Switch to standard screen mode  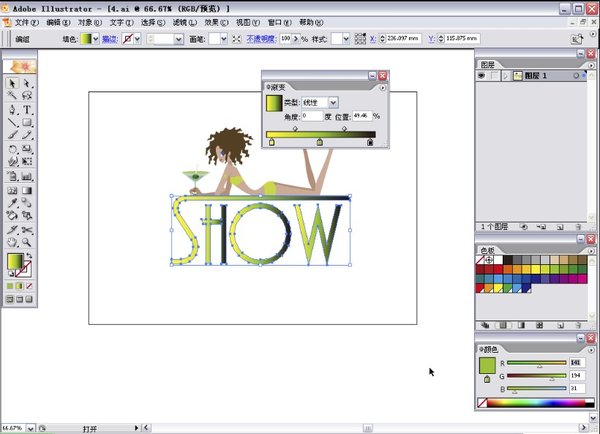(x=10, y=299)
